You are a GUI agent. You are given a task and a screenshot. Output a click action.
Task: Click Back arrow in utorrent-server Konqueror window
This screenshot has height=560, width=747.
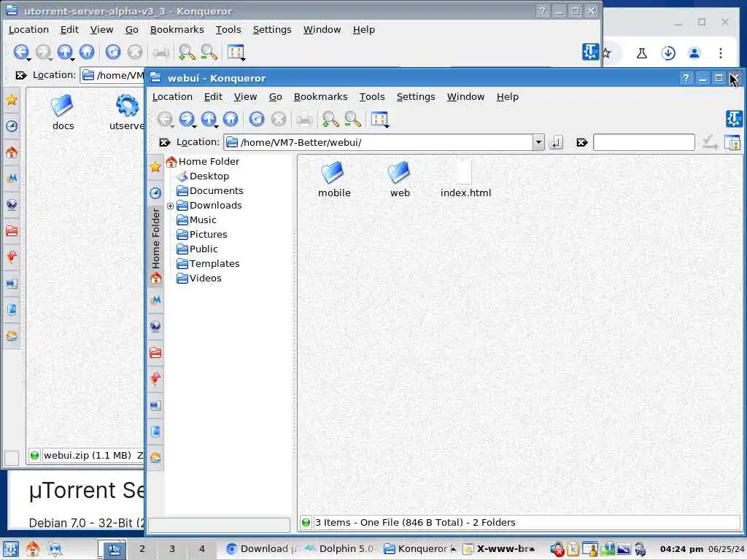(21, 52)
